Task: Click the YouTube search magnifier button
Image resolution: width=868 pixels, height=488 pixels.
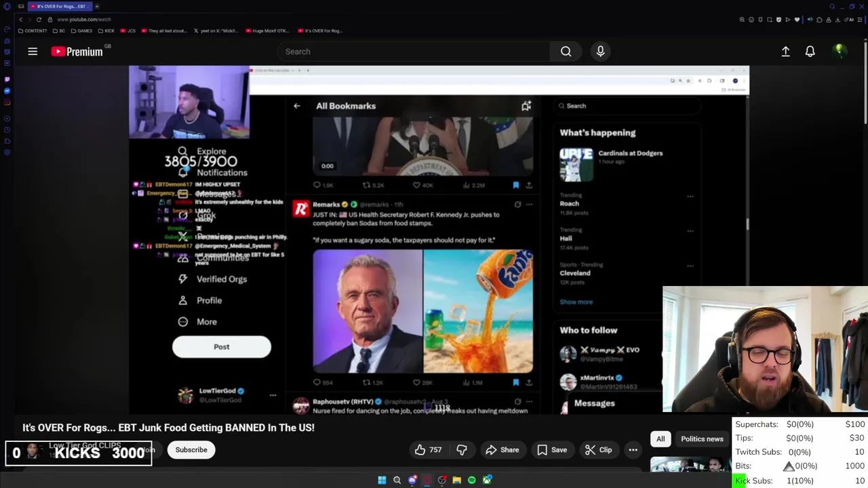Action: click(x=566, y=52)
